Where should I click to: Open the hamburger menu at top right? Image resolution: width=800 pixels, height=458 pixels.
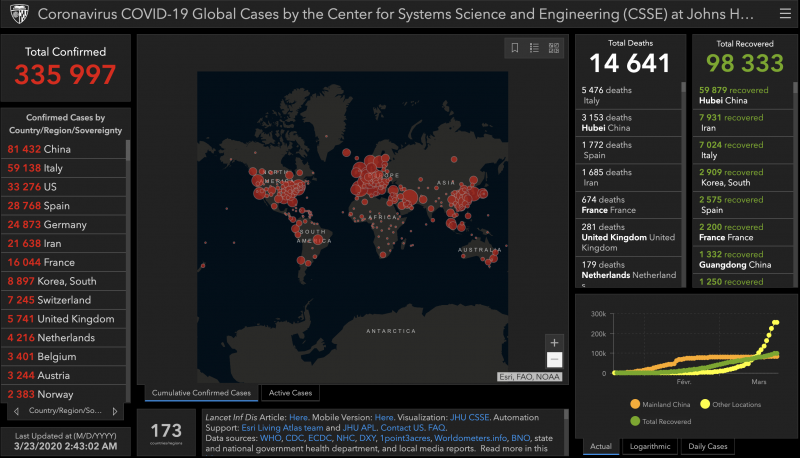(x=785, y=14)
